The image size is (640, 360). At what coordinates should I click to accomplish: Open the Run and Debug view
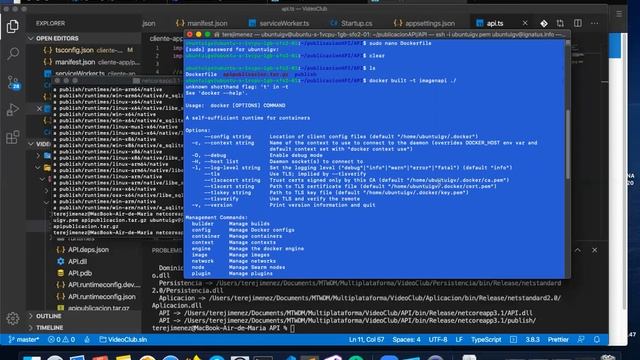tap(13, 109)
